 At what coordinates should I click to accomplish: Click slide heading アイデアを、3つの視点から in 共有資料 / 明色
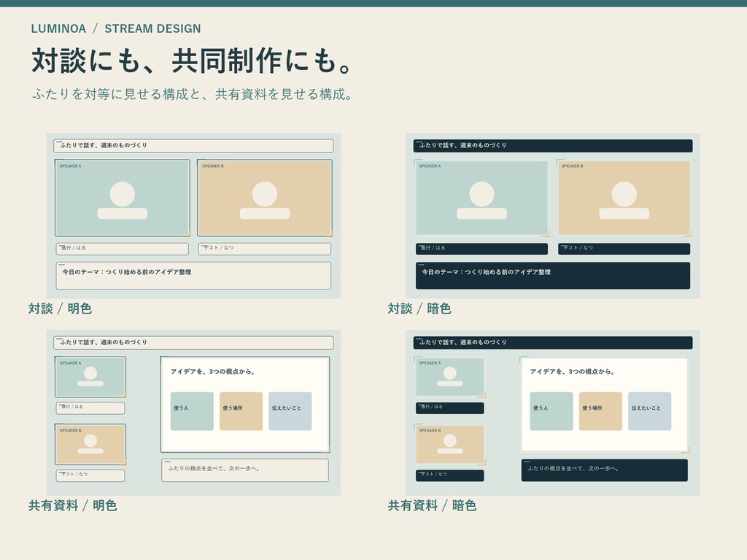pyautogui.click(x=214, y=371)
